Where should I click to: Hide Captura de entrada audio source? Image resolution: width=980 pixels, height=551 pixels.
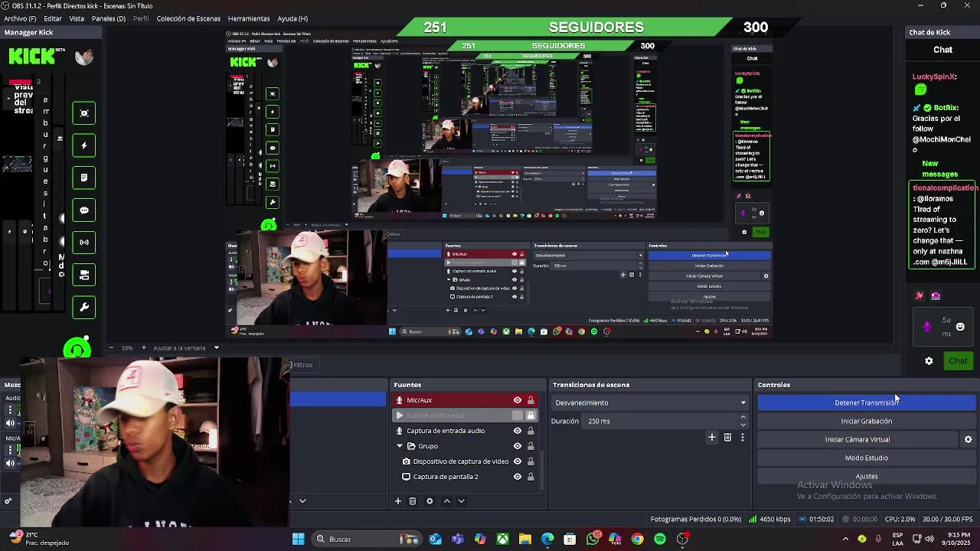pos(518,431)
